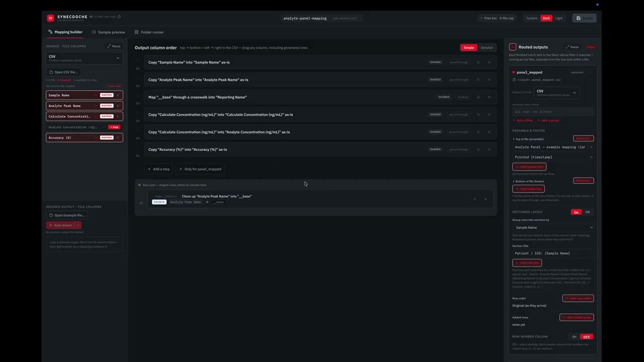The width and height of the screenshot is (644, 362).
Task: Click the Paste data button
Action: click(x=114, y=86)
